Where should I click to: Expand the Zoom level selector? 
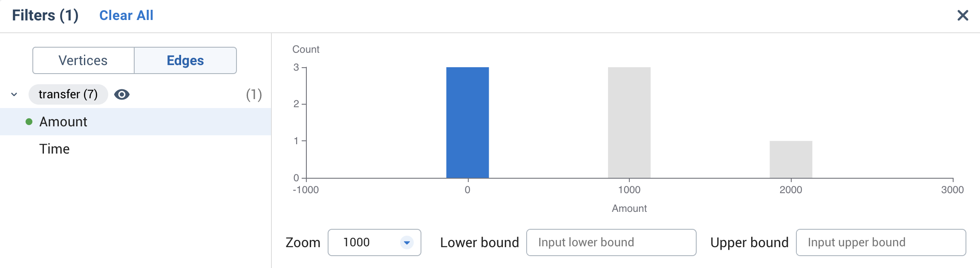(374, 242)
